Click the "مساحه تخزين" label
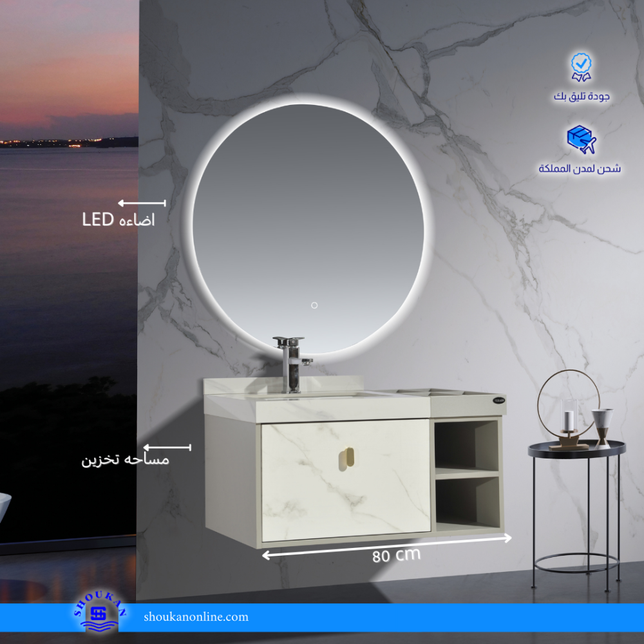This screenshot has height=644, width=644. (x=125, y=461)
